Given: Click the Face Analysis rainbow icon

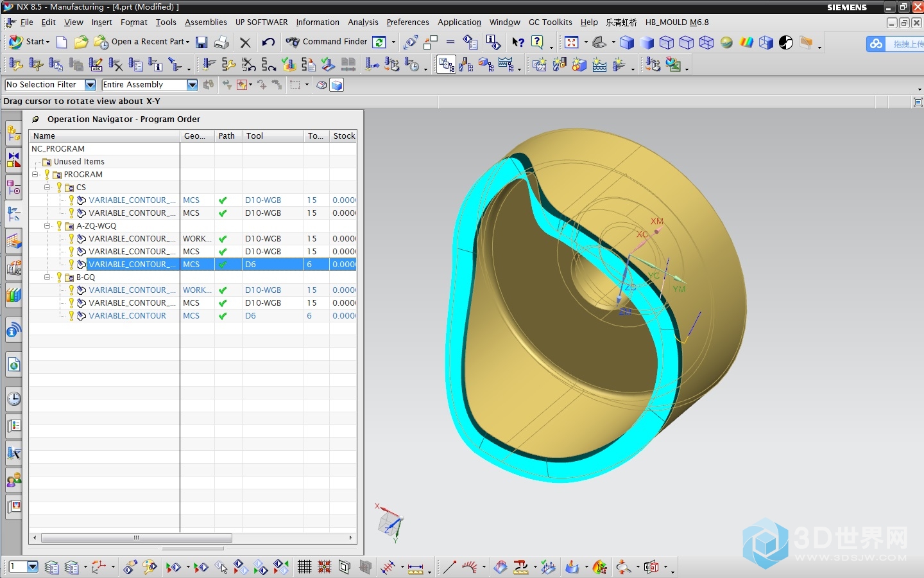Looking at the screenshot, I should tap(746, 42).
